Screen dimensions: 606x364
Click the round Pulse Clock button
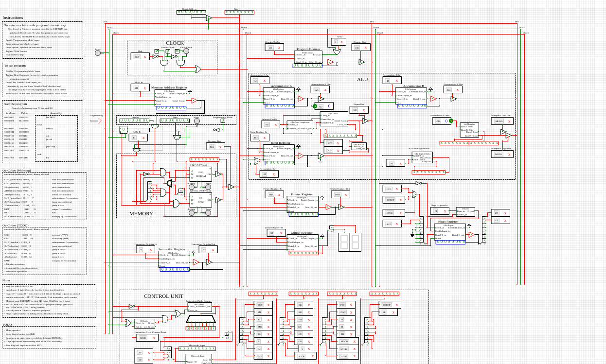[x=186, y=51]
